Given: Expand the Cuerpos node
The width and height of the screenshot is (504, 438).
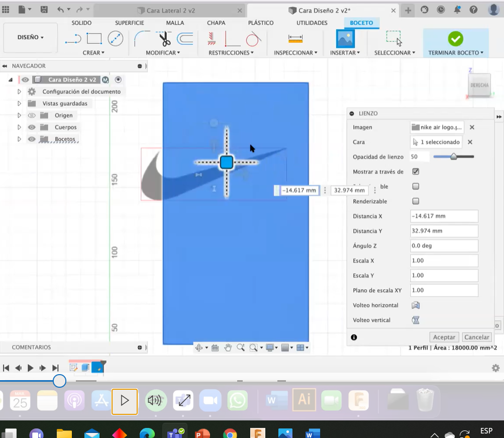Looking at the screenshot, I should 19,127.
